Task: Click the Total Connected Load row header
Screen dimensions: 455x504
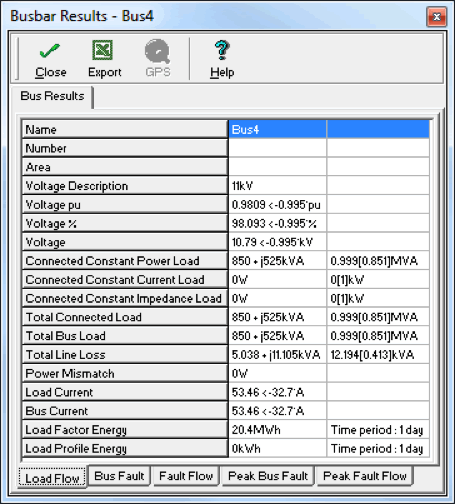Action: click(x=125, y=317)
